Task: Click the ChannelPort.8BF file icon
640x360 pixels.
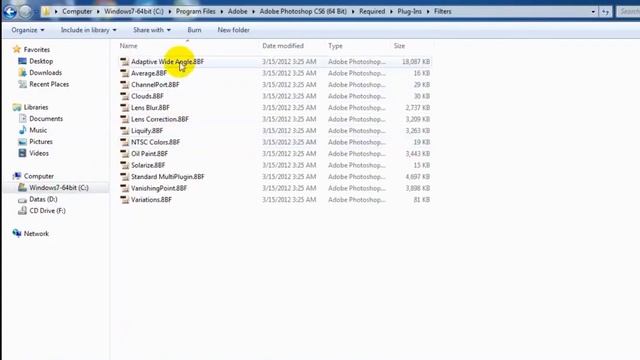Action: tap(124, 84)
